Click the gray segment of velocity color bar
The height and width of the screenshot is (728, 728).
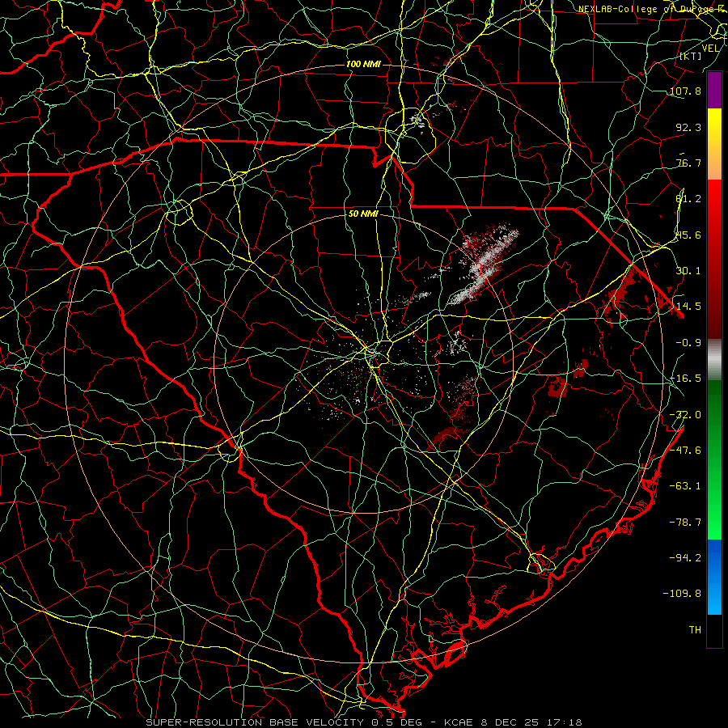714,360
